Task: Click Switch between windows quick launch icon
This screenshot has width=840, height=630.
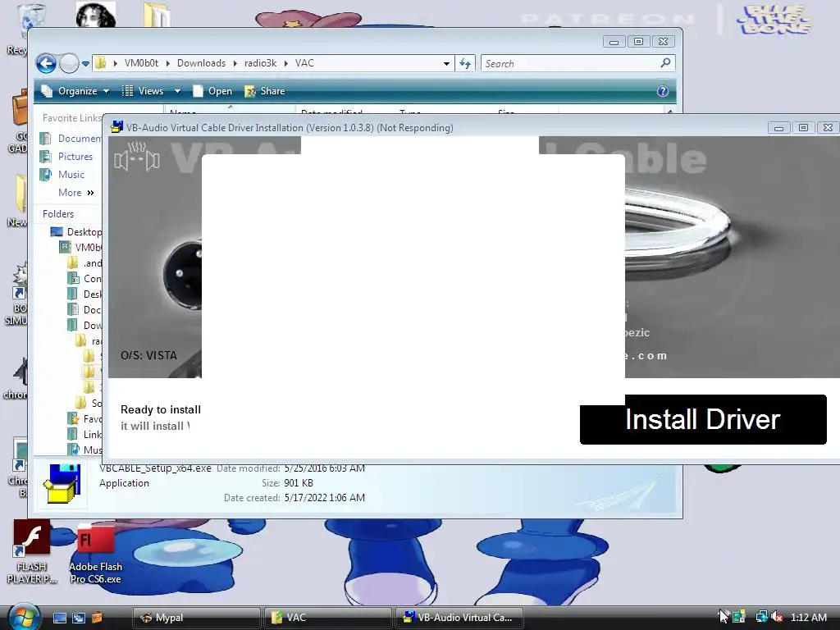Action: point(79,618)
